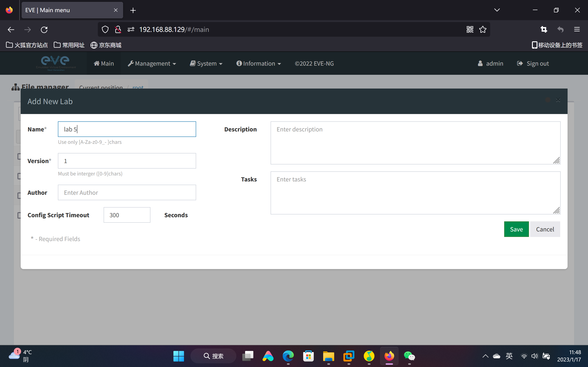Reload the current page

click(44, 30)
